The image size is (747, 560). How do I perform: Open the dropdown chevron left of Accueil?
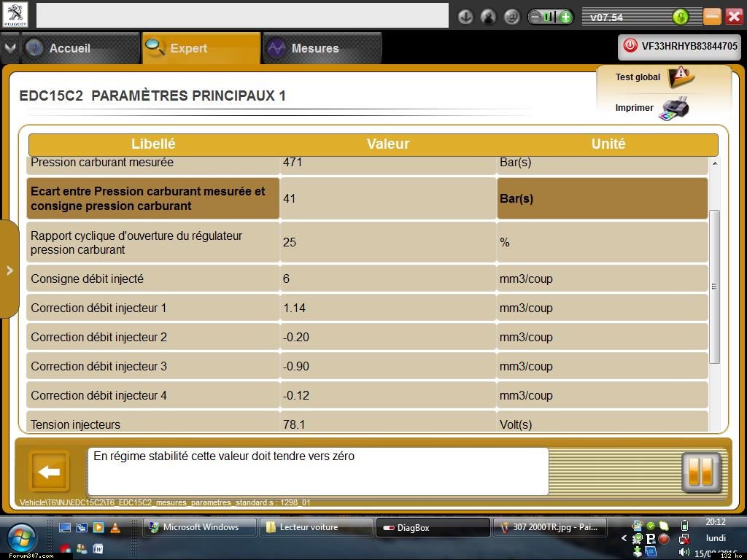[x=9, y=48]
